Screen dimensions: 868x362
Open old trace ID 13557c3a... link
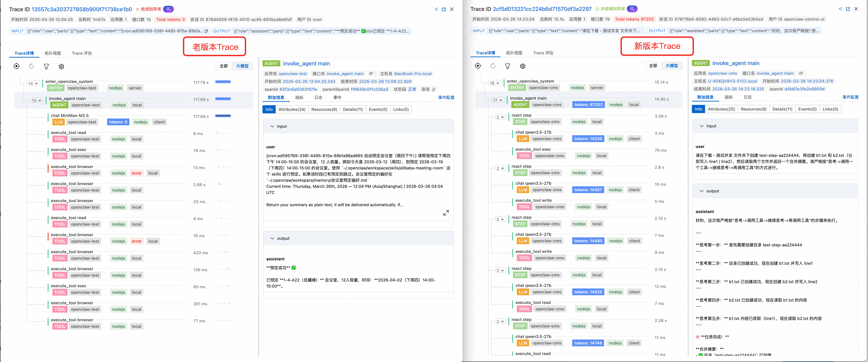click(x=82, y=9)
